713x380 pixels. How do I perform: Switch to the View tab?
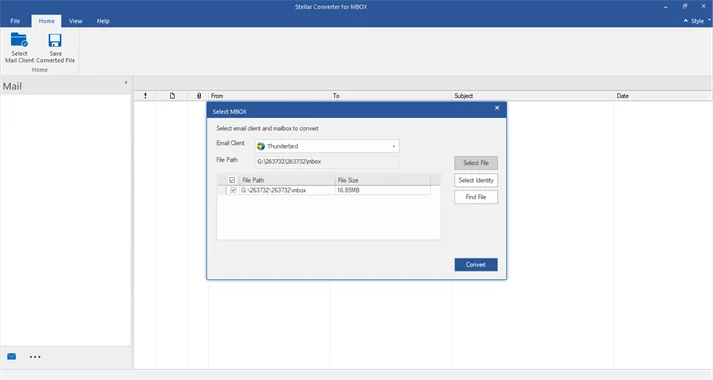click(75, 21)
